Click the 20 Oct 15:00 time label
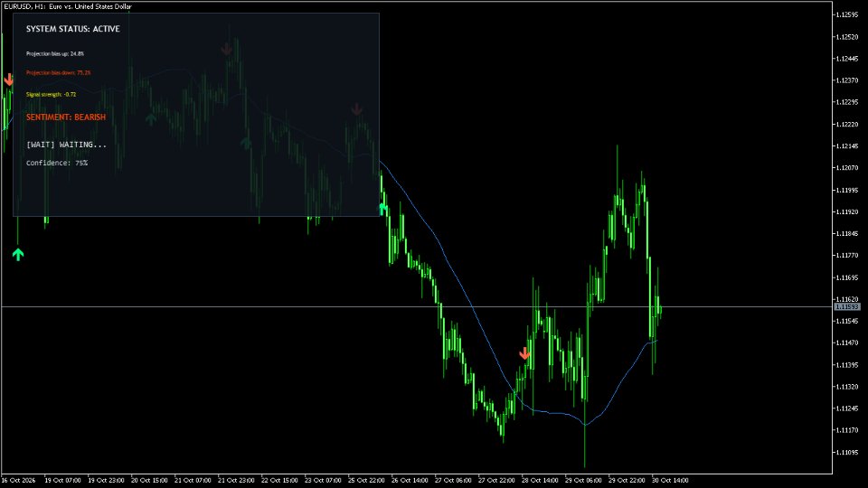This screenshot has width=868, height=488. (149, 480)
